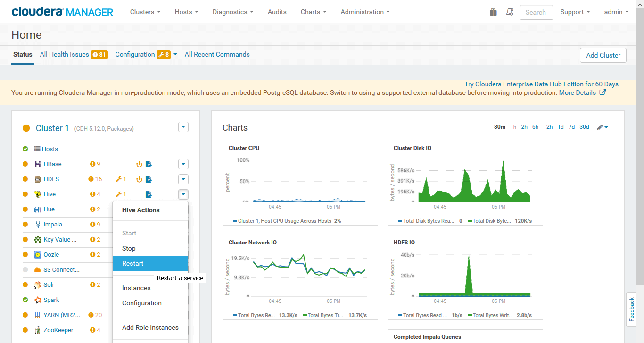Click the S3 Connector cloud icon

coord(38,270)
